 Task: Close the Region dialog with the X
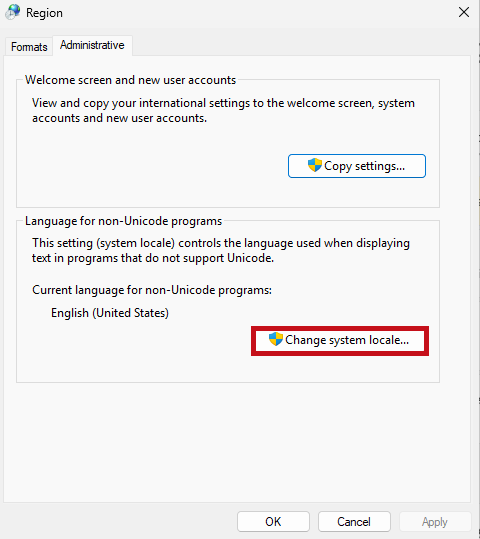tap(464, 12)
